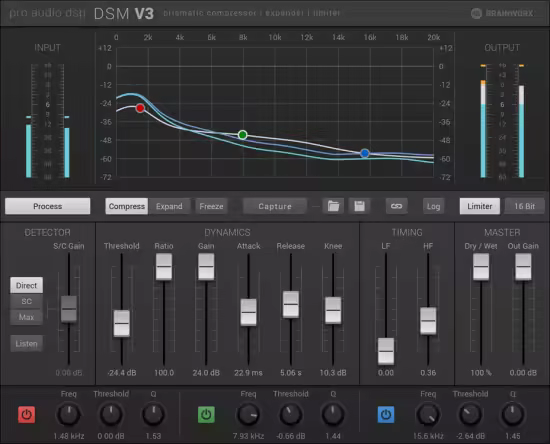Select Direct detector mode

[26, 285]
